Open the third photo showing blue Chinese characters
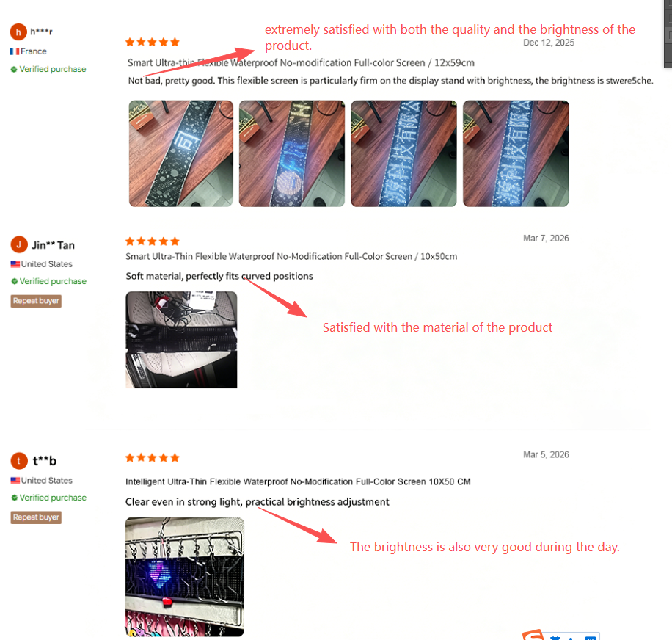672x640 pixels. 403,153
